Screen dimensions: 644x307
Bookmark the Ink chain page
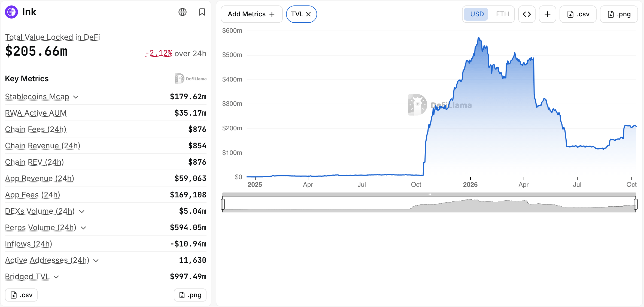202,12
